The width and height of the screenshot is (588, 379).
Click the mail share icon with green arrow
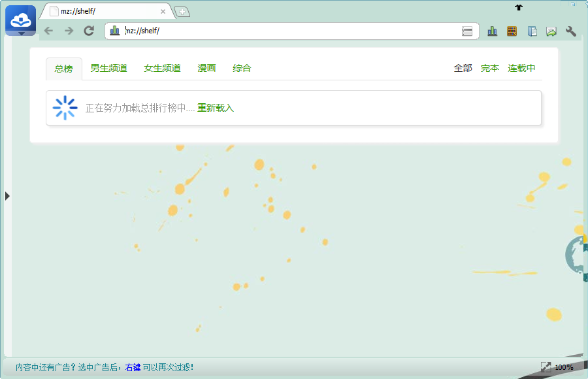551,31
